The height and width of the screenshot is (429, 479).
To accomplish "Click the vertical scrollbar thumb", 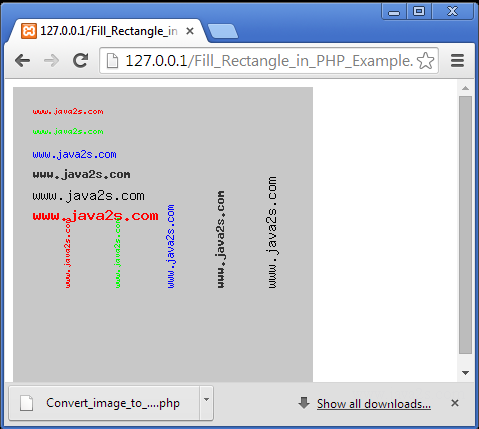I will click(465, 225).
